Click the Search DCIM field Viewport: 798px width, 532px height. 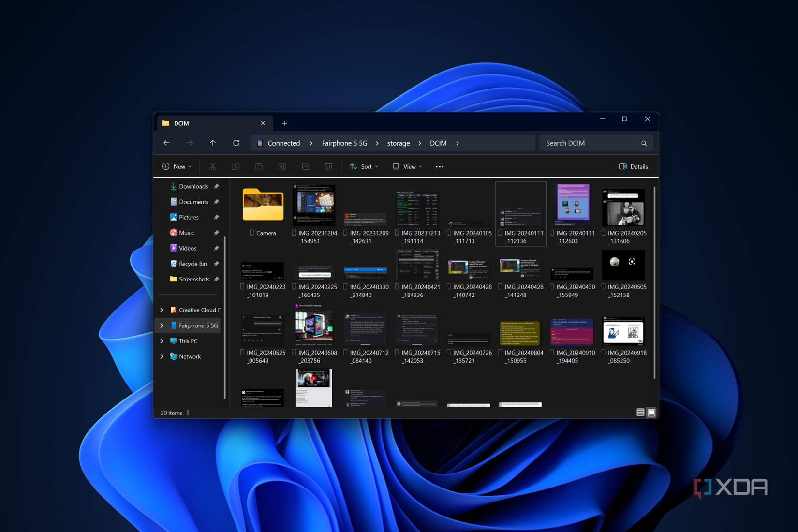click(596, 143)
